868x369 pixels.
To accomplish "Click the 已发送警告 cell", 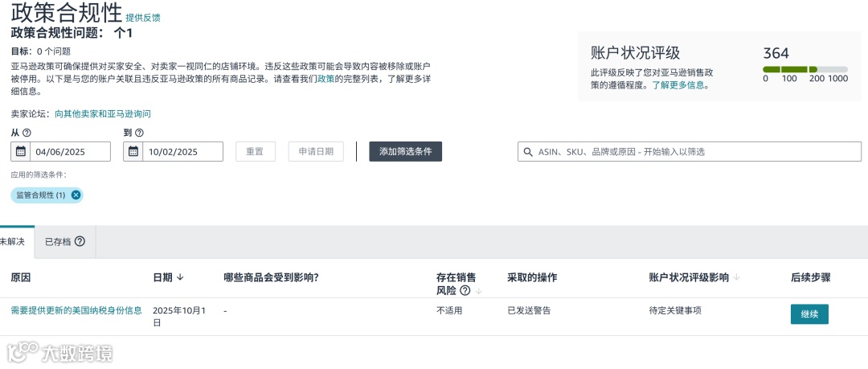I will 529,310.
